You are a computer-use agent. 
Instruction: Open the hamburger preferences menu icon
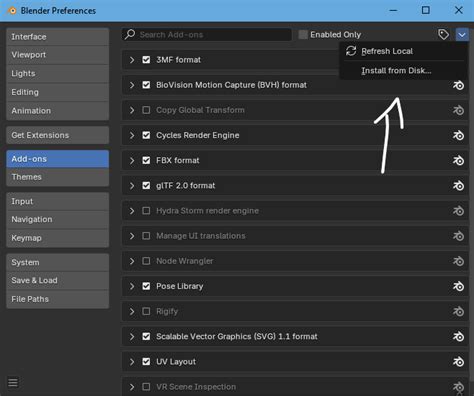13,382
